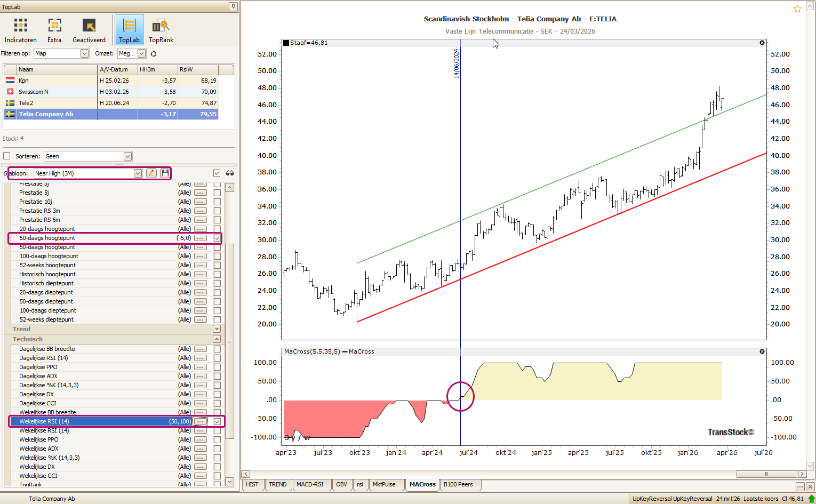Edit template with the pencil icon
The image size is (816, 504).
click(151, 173)
